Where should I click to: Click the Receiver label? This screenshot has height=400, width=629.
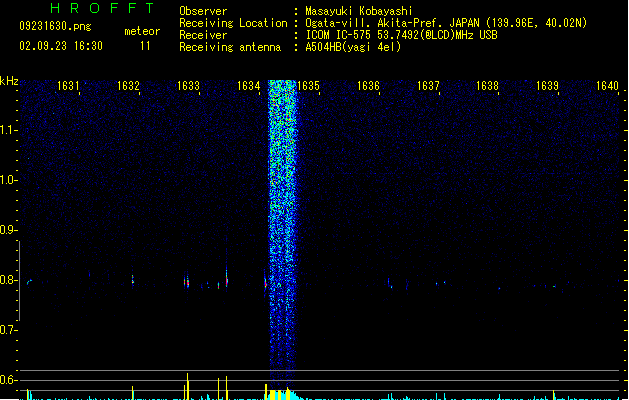(203, 35)
